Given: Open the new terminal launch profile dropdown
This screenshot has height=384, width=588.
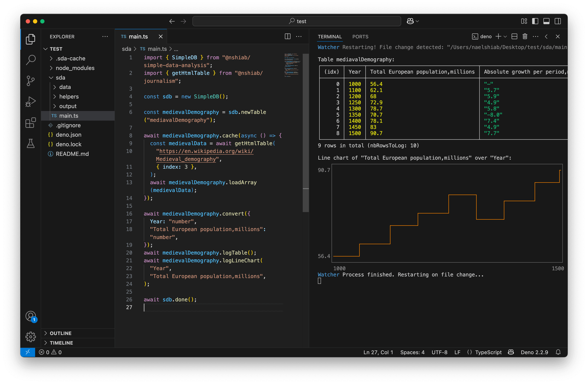Looking at the screenshot, I should (x=505, y=37).
